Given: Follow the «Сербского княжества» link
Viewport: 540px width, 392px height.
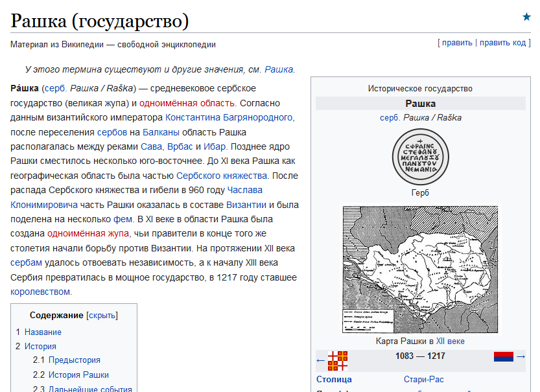Looking at the screenshot, I should pyautogui.click(x=222, y=176).
